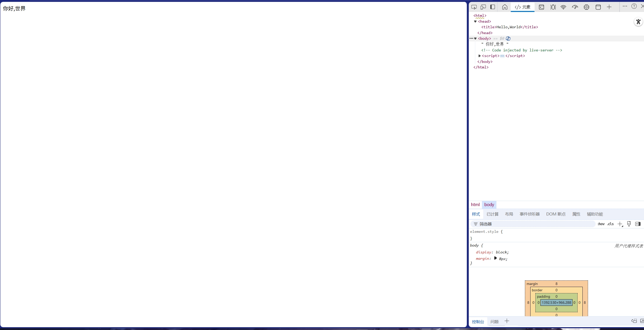The width and height of the screenshot is (644, 330).
Task: Toggle the .cls classes panel
Action: click(610, 224)
